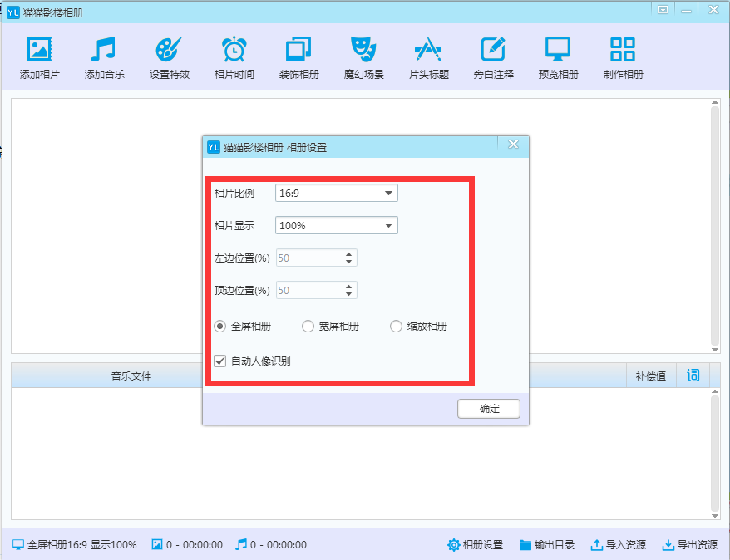
Task: Click the monitor icon beside 全屏相册16:9
Action: pos(18,545)
